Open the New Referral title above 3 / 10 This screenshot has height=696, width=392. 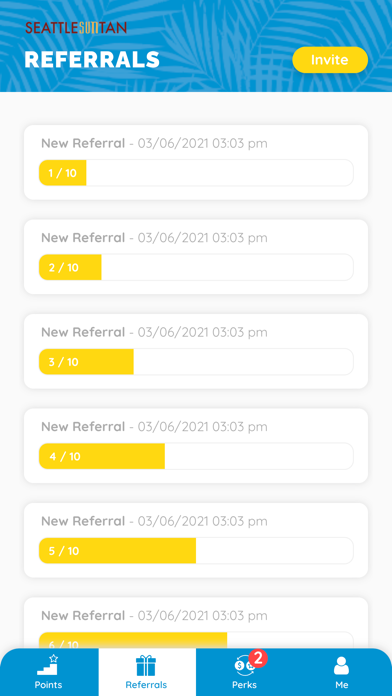tap(83, 332)
